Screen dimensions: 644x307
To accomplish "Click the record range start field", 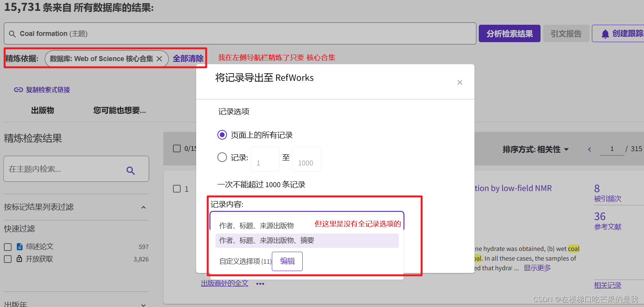I will coord(265,159).
